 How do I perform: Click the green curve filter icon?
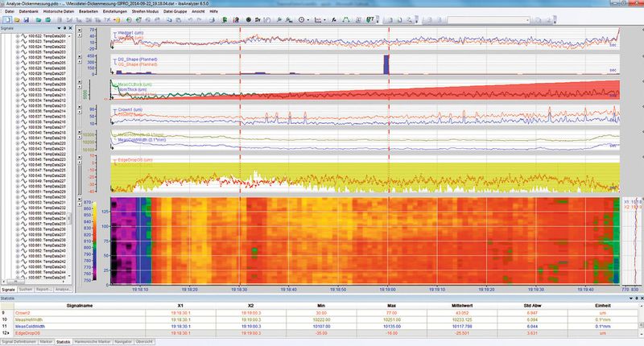click(346, 19)
